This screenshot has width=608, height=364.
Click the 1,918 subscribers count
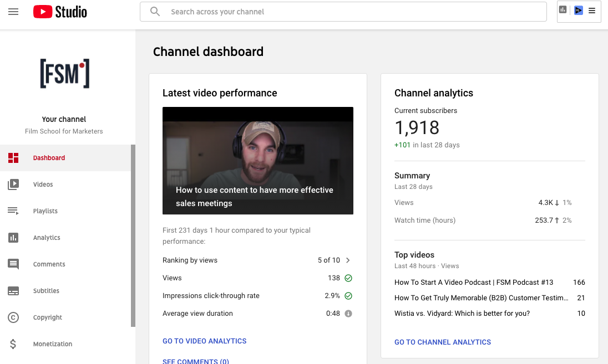(417, 127)
